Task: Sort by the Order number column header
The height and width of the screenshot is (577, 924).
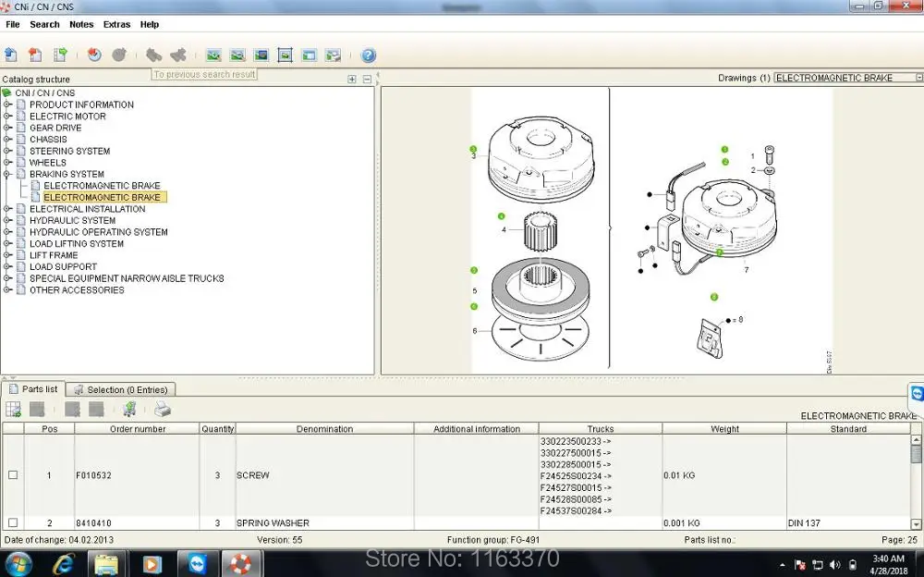Action: pos(138,429)
